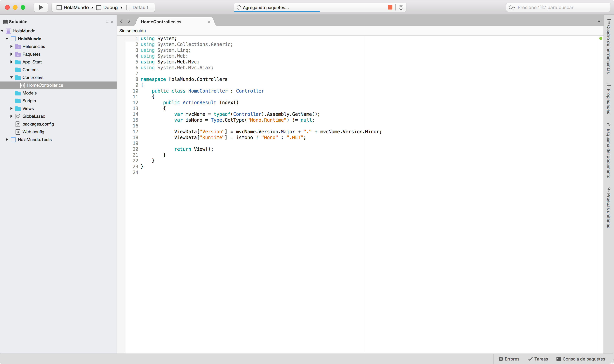Close the HomeController.cs tab
614x364 pixels.
point(209,22)
